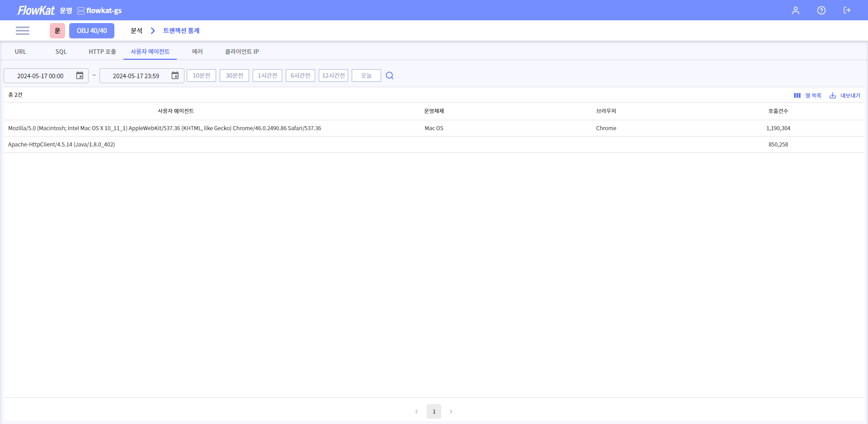The width and height of the screenshot is (868, 424).
Task: Click the start datetime input field
Action: point(40,76)
